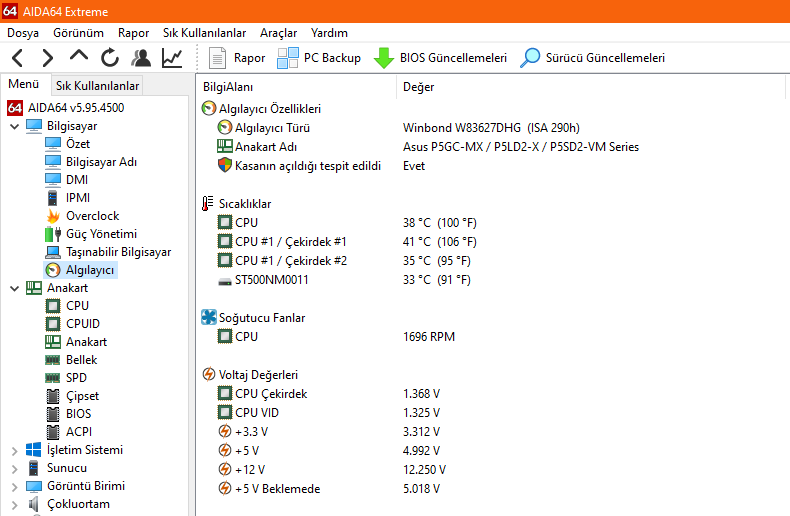Open the Araçlar menu
Image resolution: width=790 pixels, height=516 pixels.
(278, 32)
